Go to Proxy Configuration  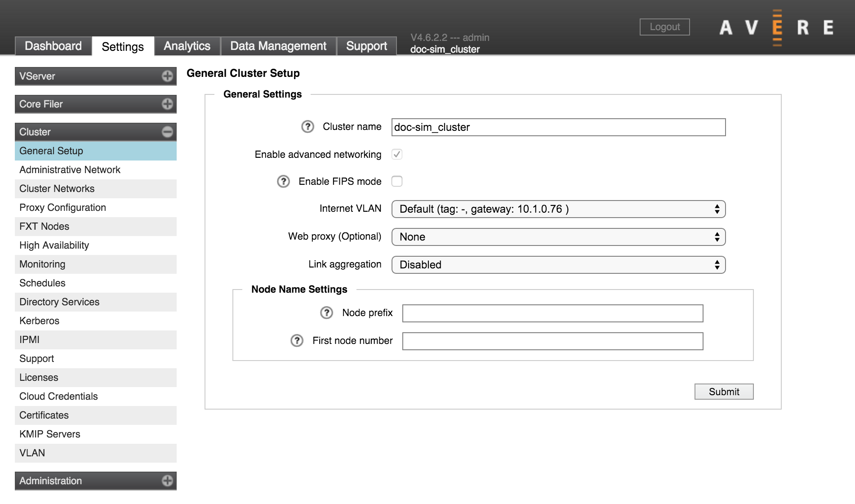point(96,208)
